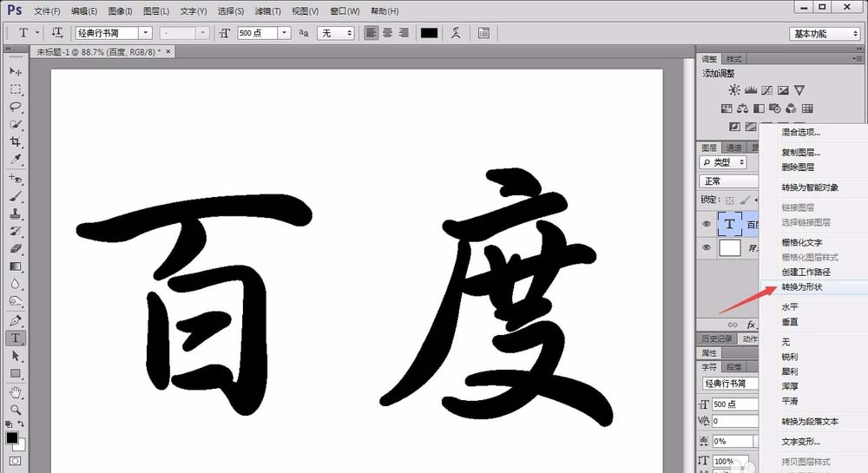
Task: Hide the 百度 text layer visibility
Action: (707, 224)
